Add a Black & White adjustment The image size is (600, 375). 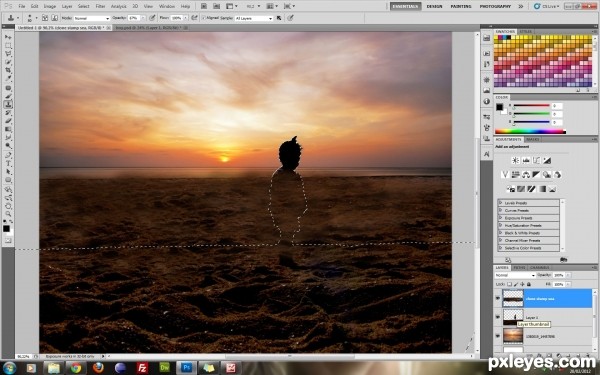click(536, 174)
